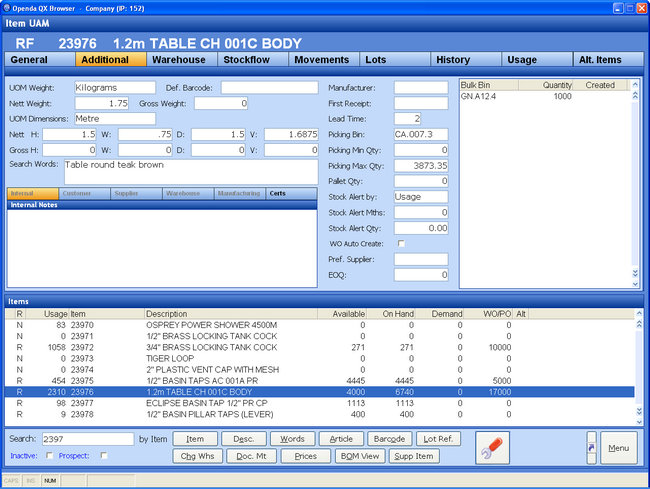Select item row OSPREY POWER SHOWER 4500M
Viewport: 650px width, 489px height.
coord(319,325)
